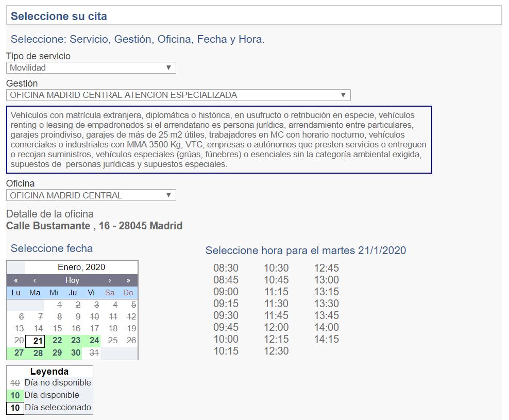The width and height of the screenshot is (509, 420).
Task: Select January 28 in the calendar
Action: pos(38,353)
